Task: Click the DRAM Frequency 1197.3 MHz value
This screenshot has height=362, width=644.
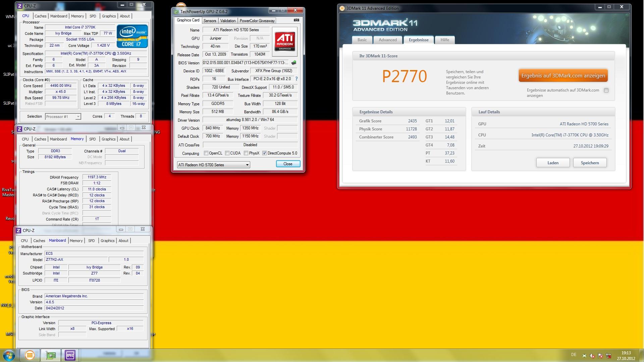Action: [x=97, y=177]
